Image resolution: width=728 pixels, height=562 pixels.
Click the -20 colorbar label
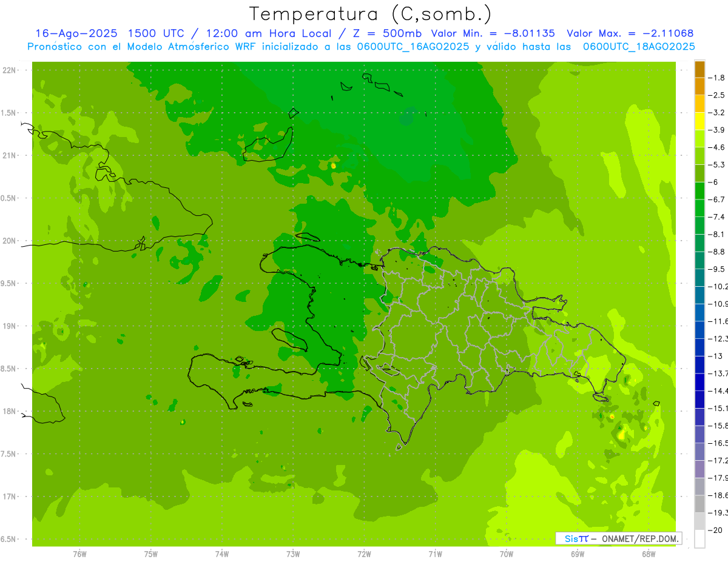(x=715, y=530)
